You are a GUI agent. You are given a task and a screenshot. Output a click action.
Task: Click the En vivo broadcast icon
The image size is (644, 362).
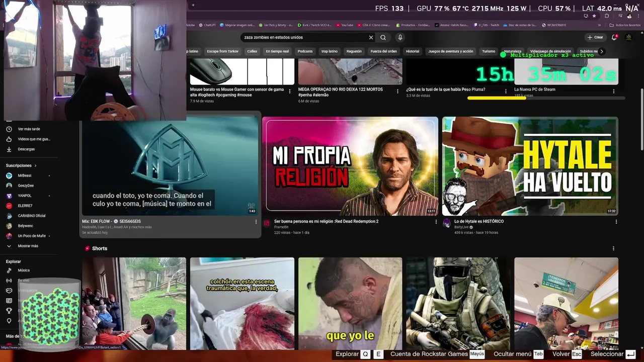pos(9,281)
